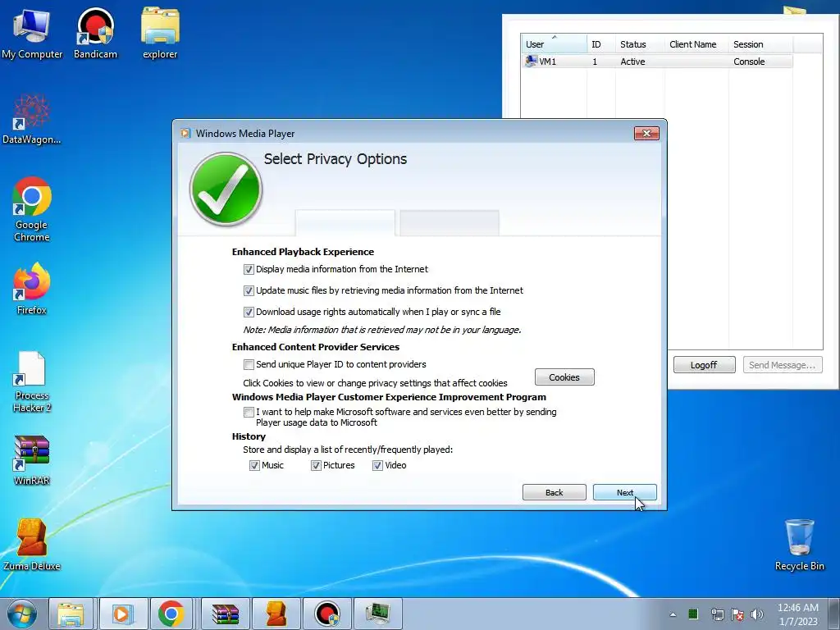Image resolution: width=840 pixels, height=630 pixels.
Task: Open the Recycle Bin
Action: (799, 545)
